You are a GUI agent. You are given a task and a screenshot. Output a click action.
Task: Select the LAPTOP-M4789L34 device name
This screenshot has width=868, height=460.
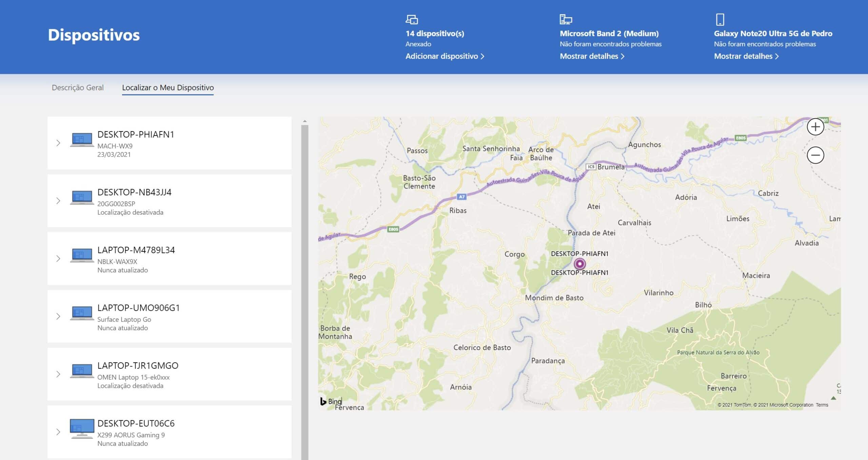136,250
